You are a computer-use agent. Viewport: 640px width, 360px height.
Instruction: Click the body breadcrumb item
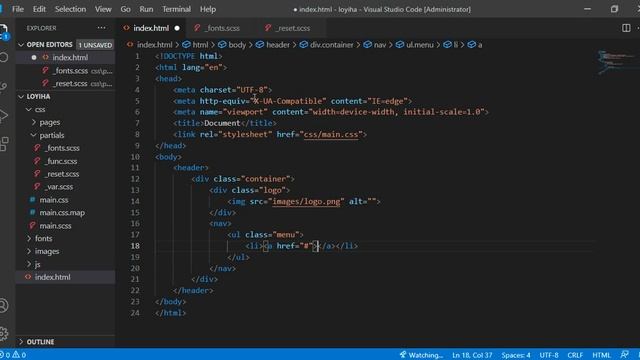click(x=232, y=45)
